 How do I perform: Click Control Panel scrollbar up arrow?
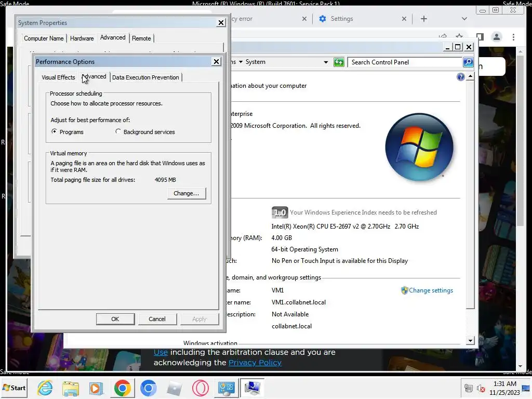470,76
